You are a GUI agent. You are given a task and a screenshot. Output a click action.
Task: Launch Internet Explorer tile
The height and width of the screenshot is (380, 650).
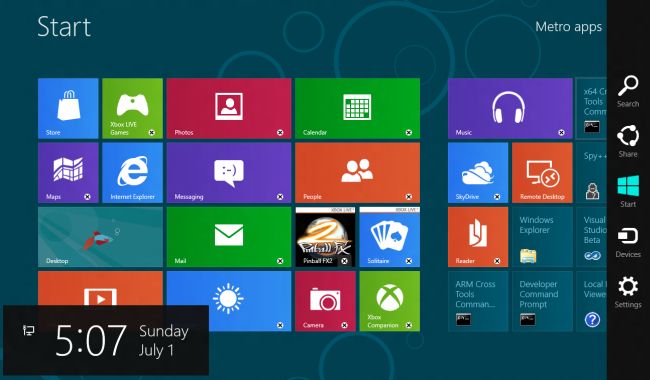132,172
